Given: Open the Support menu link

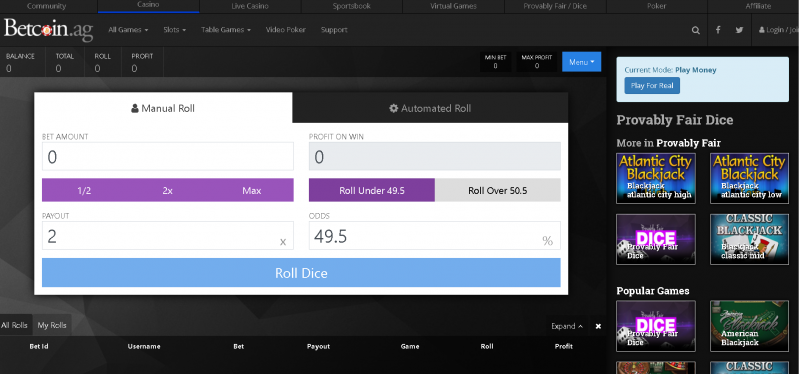Looking at the screenshot, I should click(334, 30).
